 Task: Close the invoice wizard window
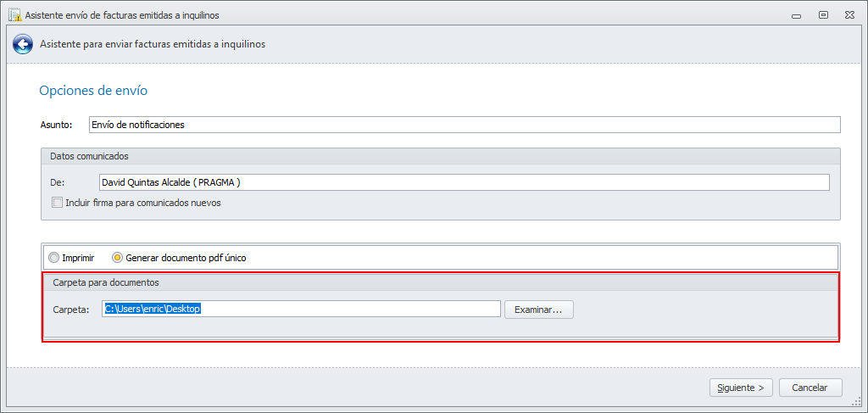[849, 15]
